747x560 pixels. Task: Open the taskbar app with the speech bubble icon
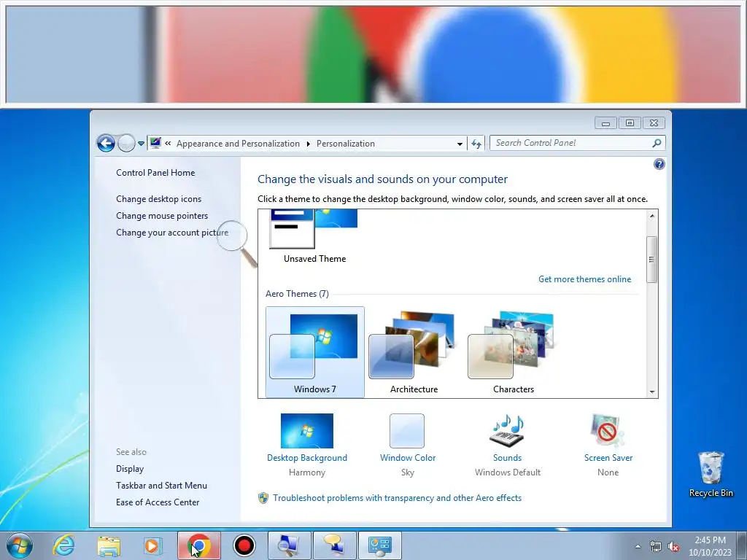(334, 545)
